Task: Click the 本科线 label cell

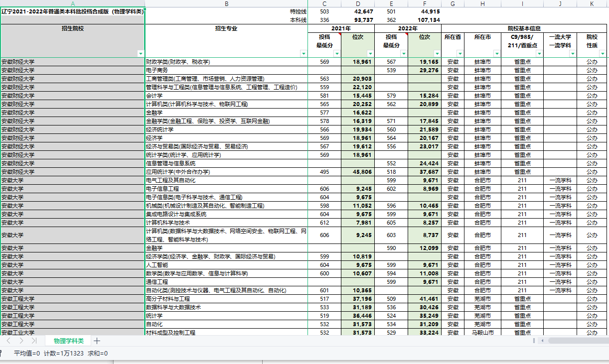Action: click(x=226, y=20)
